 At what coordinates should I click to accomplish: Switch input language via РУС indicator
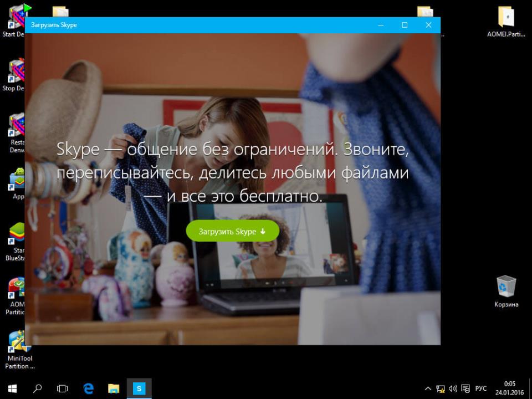(x=481, y=388)
